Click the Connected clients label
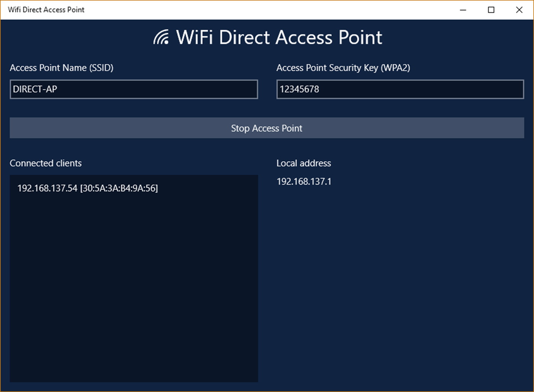This screenshot has width=534, height=392. pos(45,163)
